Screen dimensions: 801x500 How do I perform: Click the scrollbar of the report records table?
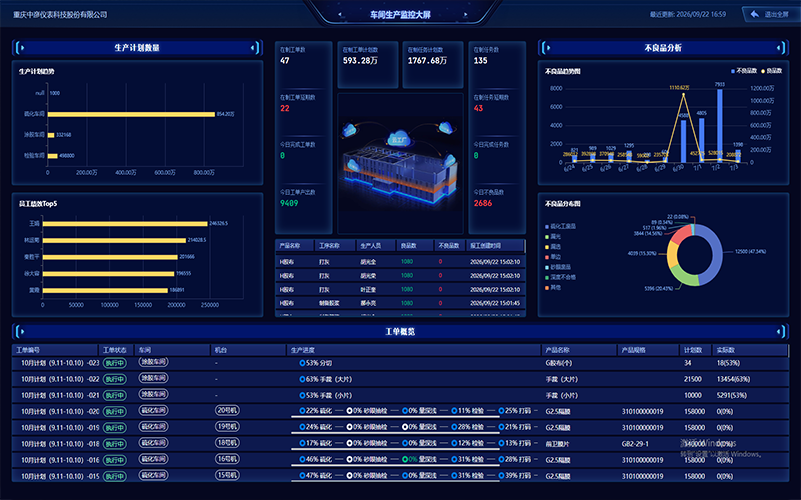[525, 247]
